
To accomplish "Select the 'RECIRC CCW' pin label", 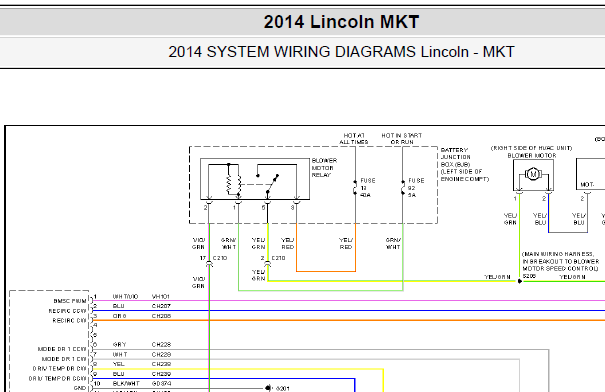I will tap(68, 311).
